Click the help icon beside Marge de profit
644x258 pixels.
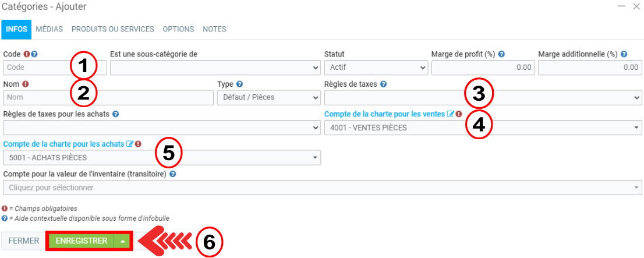(501, 54)
